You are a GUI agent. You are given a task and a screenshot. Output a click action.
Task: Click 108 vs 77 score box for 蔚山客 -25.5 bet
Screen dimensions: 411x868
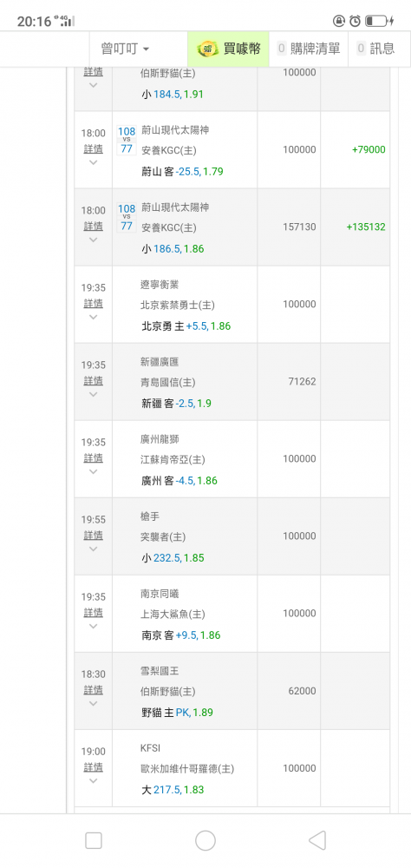127,140
